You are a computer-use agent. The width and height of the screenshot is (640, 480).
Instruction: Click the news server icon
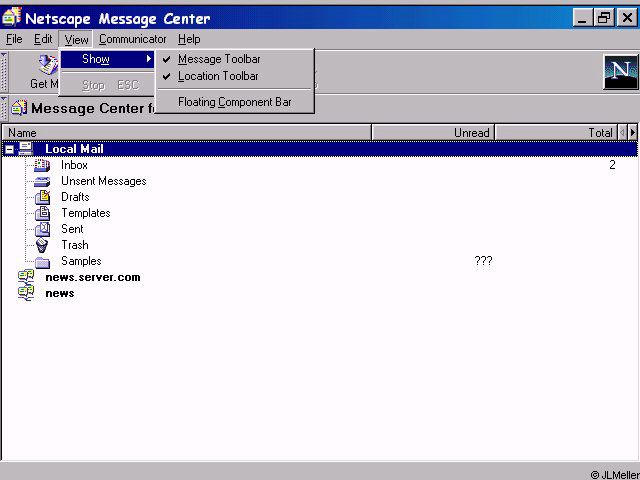(26, 293)
